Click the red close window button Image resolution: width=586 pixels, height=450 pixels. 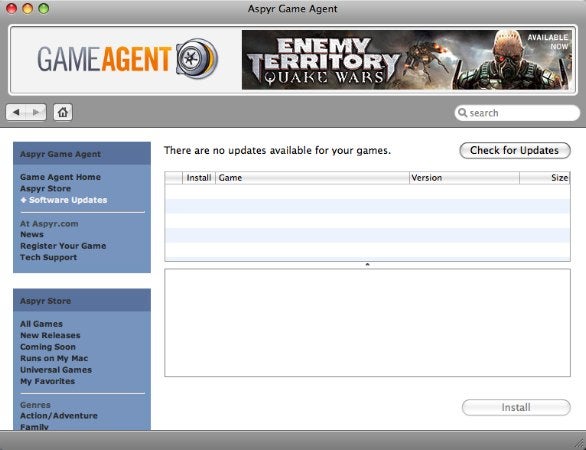(12, 8)
